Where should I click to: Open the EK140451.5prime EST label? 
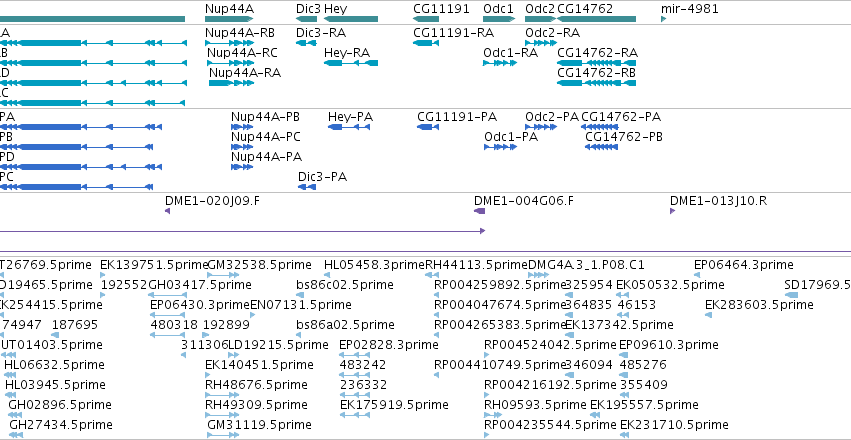pos(259,365)
